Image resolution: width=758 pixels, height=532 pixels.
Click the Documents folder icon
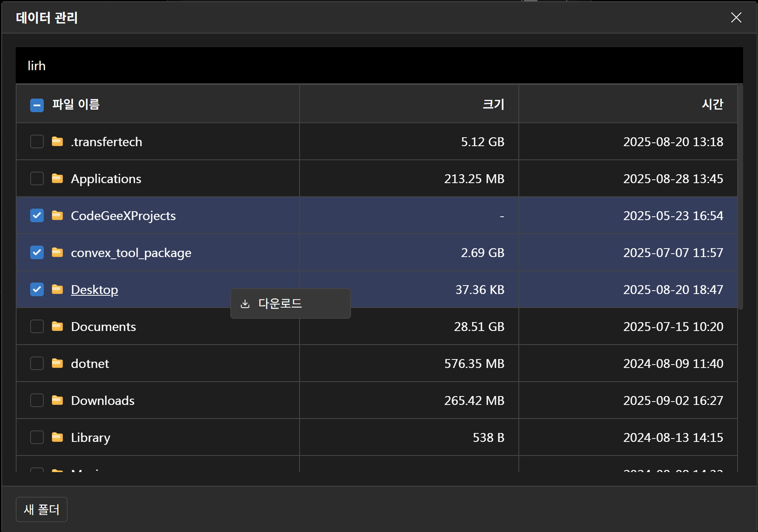57,327
